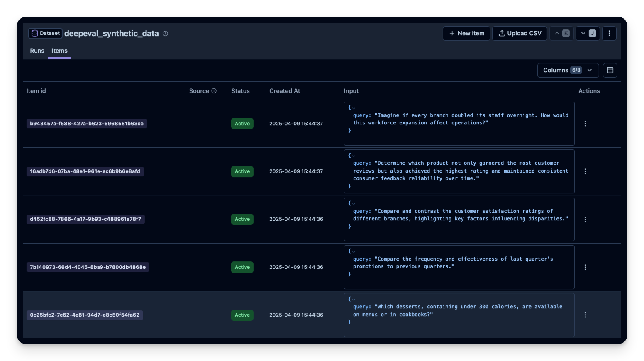Image resolution: width=644 pixels, height=361 pixels.
Task: Click the upload icon in Upload CSV
Action: pyautogui.click(x=502, y=33)
